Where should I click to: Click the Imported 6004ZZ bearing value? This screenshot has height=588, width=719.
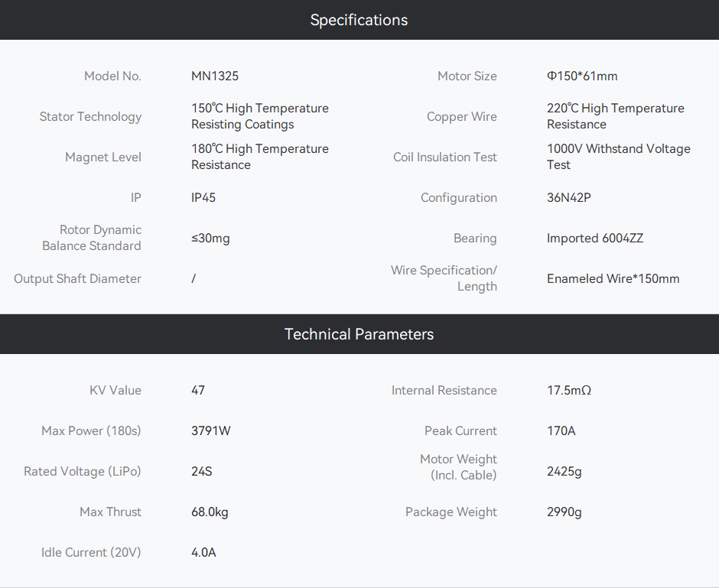595,239
